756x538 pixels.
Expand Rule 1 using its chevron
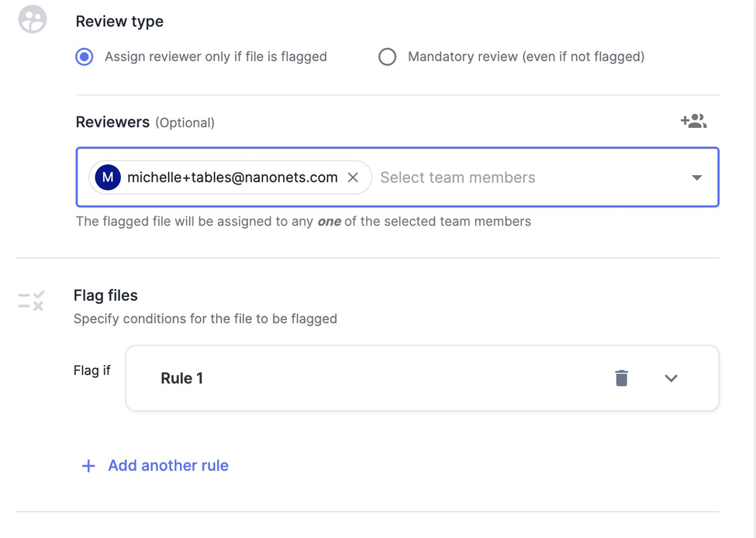[671, 378]
